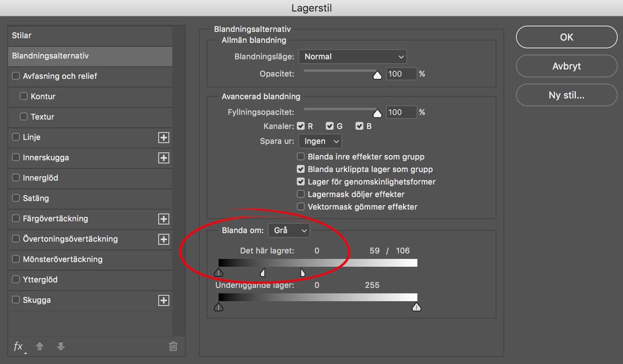Add another Innerskugga effect with plus icon
623x364 pixels.
pos(164,158)
